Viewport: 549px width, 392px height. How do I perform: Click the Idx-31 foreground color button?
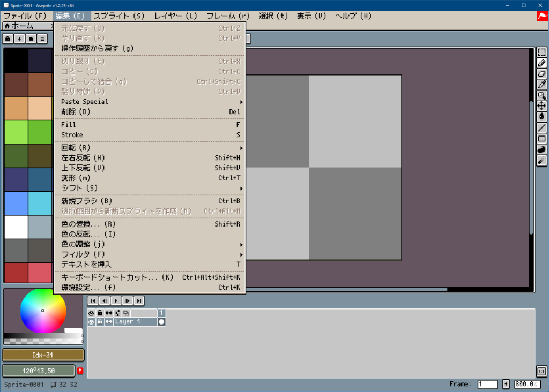pyautogui.click(x=43, y=355)
